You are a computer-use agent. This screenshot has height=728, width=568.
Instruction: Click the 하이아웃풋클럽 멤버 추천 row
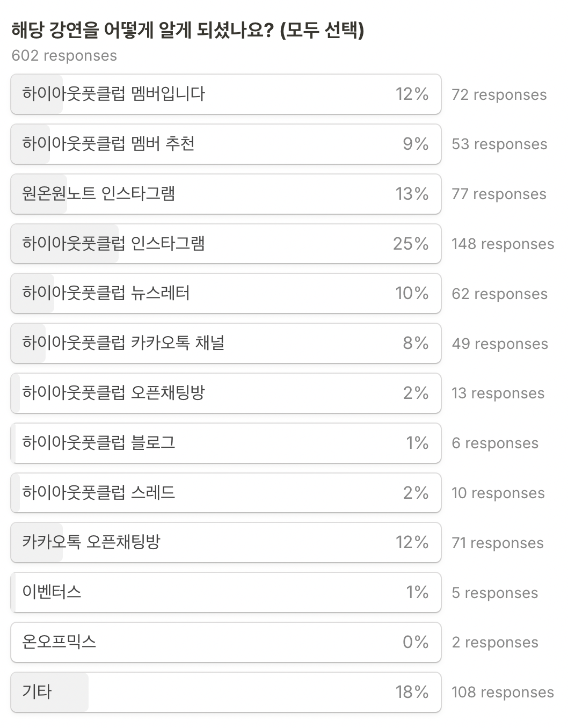pyautogui.click(x=225, y=144)
